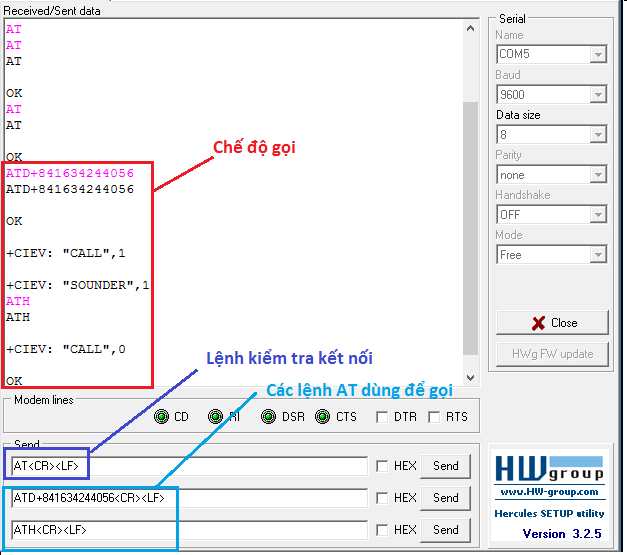The image size is (627, 555).
Task: Click the ATH<CR><LF> send input field
Action: (189, 530)
